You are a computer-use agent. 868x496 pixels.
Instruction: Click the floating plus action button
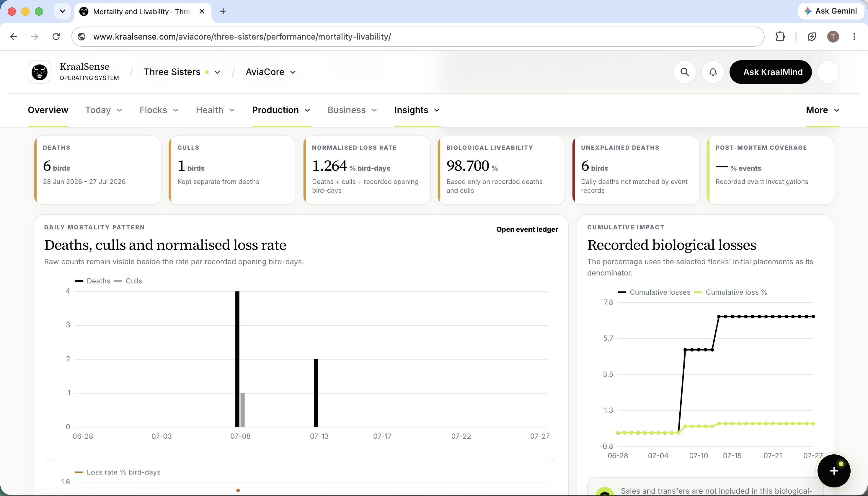pos(833,471)
